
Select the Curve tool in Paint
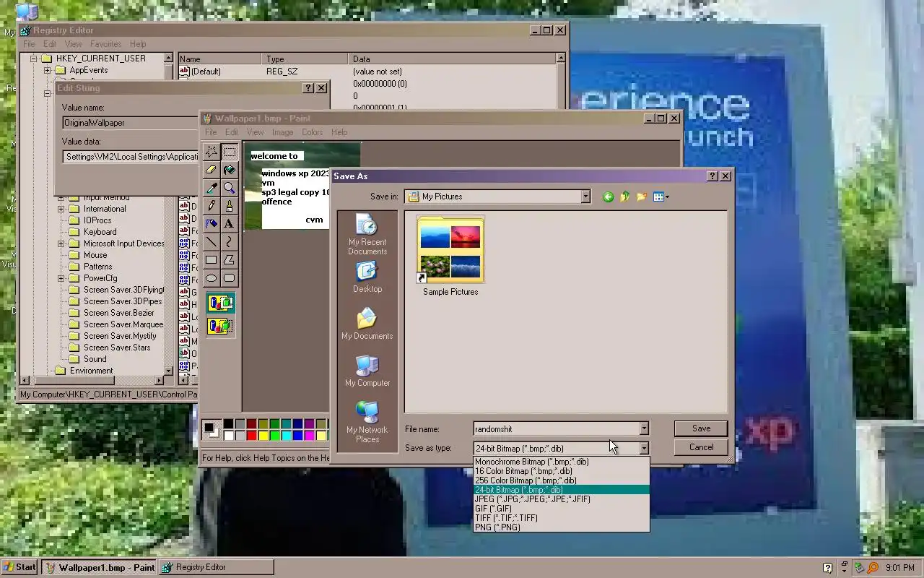pyautogui.click(x=230, y=242)
